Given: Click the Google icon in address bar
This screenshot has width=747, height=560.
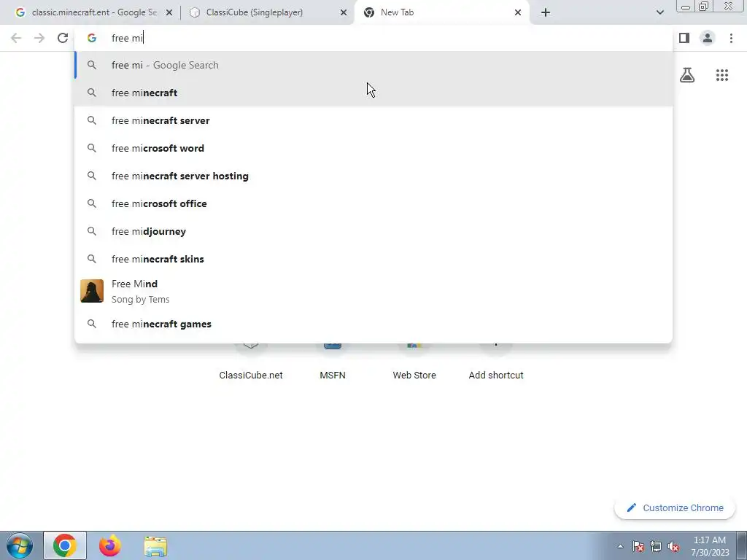Looking at the screenshot, I should 92,38.
